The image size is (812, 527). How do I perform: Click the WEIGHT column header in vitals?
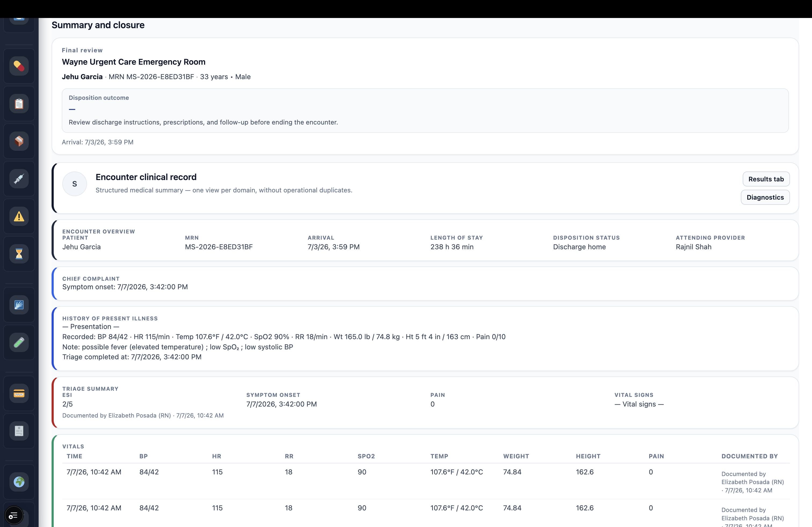[516, 456]
